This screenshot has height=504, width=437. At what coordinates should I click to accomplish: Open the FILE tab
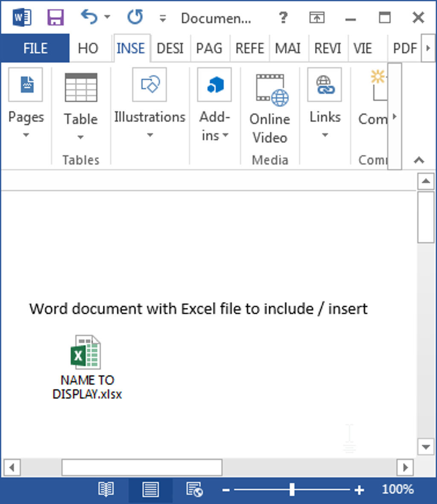click(35, 48)
